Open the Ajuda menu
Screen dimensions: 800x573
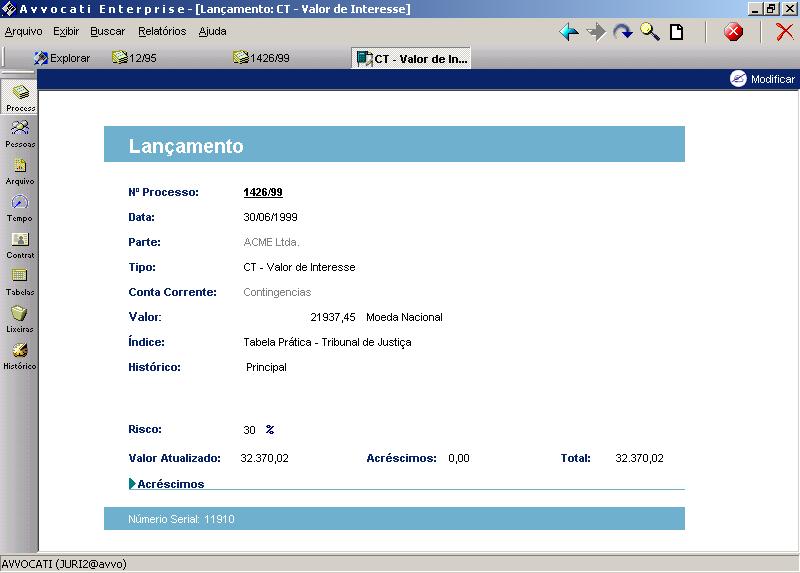coord(212,32)
